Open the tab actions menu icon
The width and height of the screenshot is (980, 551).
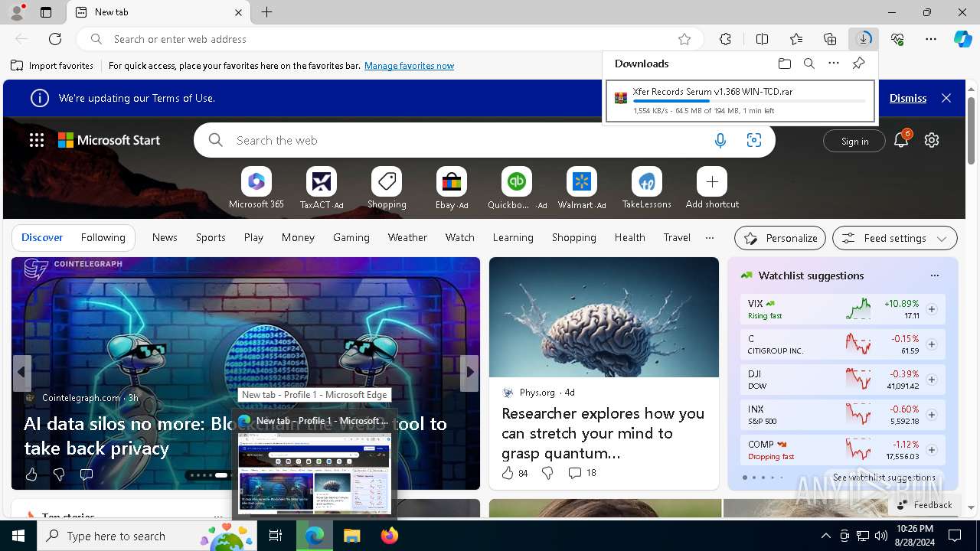click(x=46, y=12)
